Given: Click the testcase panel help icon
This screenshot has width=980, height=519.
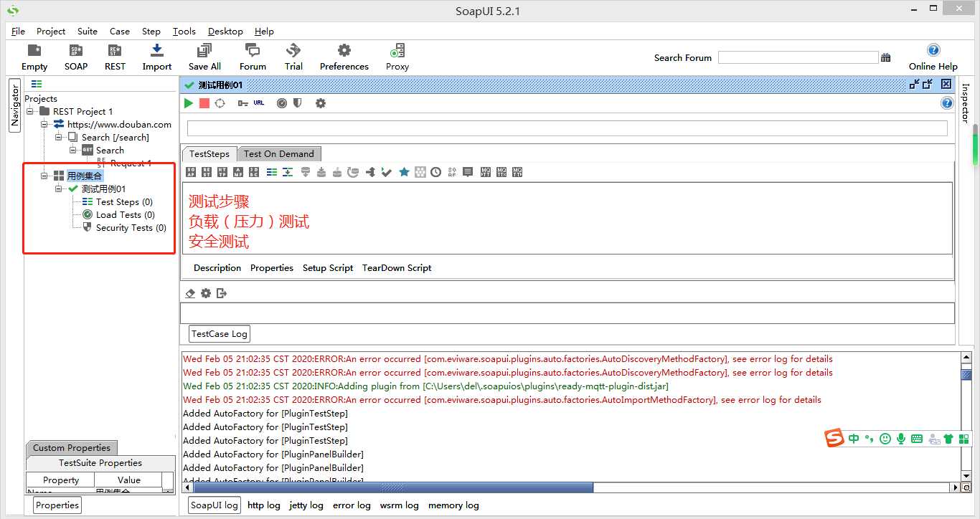Looking at the screenshot, I should coord(947,103).
